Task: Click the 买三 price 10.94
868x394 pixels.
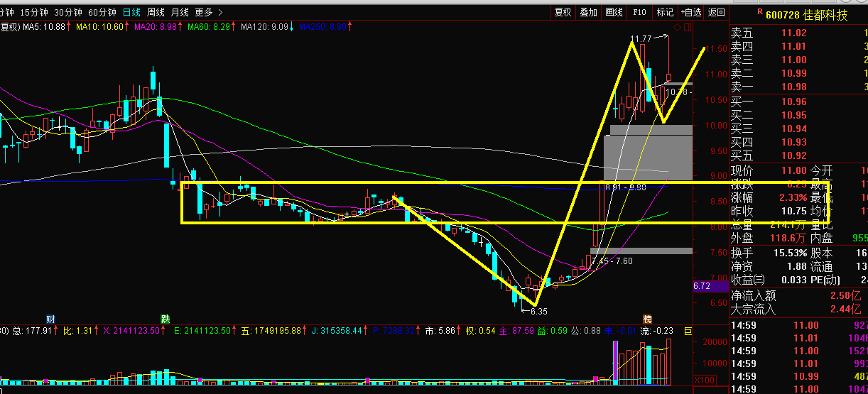Action: tap(794, 128)
